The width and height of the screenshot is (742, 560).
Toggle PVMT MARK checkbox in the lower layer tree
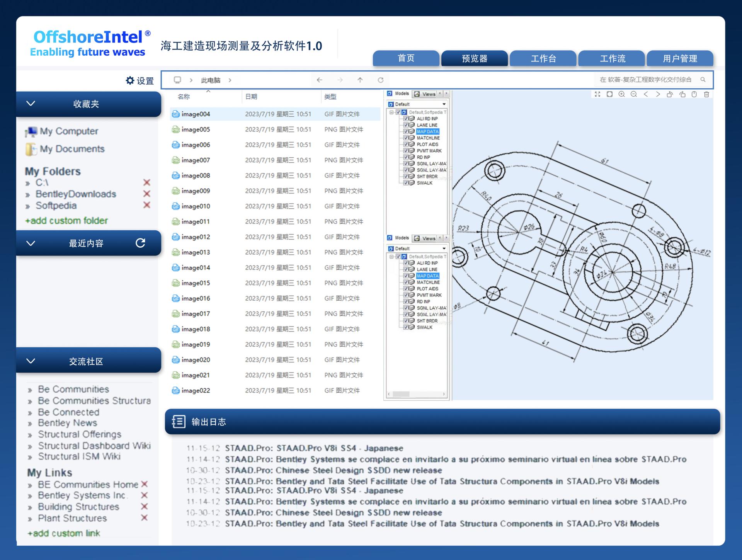(x=406, y=295)
